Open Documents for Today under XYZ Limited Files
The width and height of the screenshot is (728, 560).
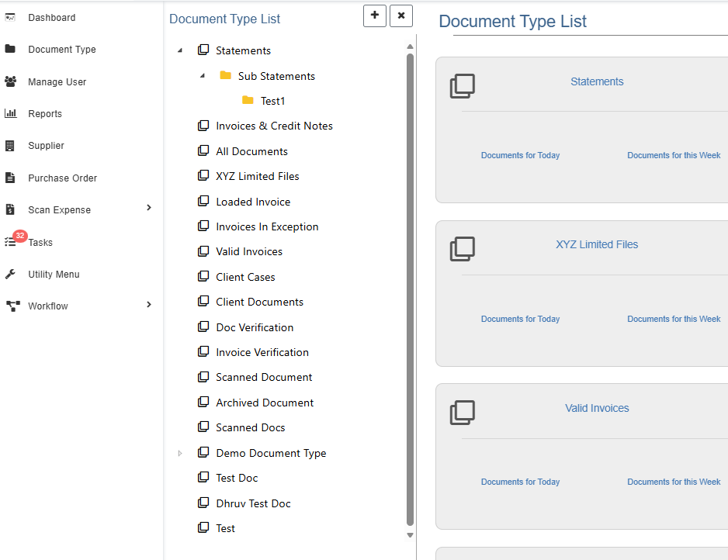(520, 319)
